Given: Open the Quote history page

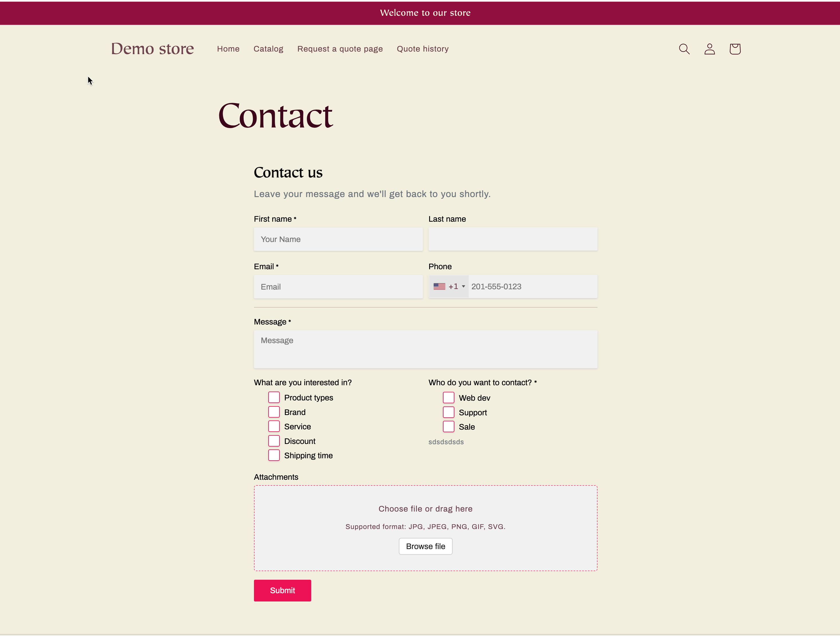Looking at the screenshot, I should click(423, 49).
